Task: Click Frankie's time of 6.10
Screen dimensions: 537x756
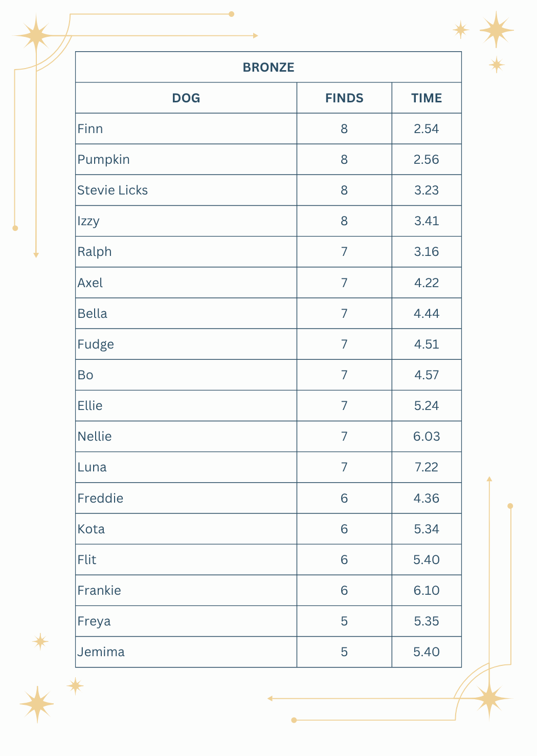Action: click(427, 591)
